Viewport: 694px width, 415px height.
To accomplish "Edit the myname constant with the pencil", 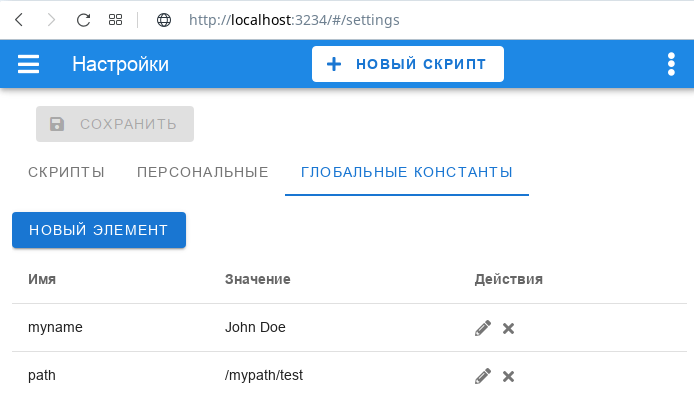I will (x=483, y=328).
